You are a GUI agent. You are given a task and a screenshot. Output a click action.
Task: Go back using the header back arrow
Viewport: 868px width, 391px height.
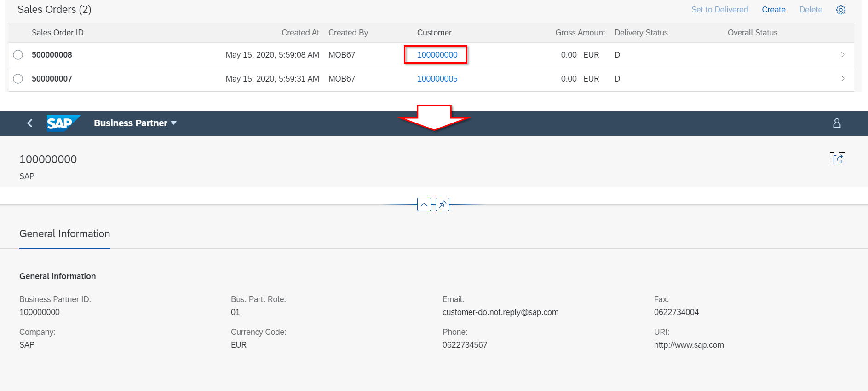(x=30, y=123)
